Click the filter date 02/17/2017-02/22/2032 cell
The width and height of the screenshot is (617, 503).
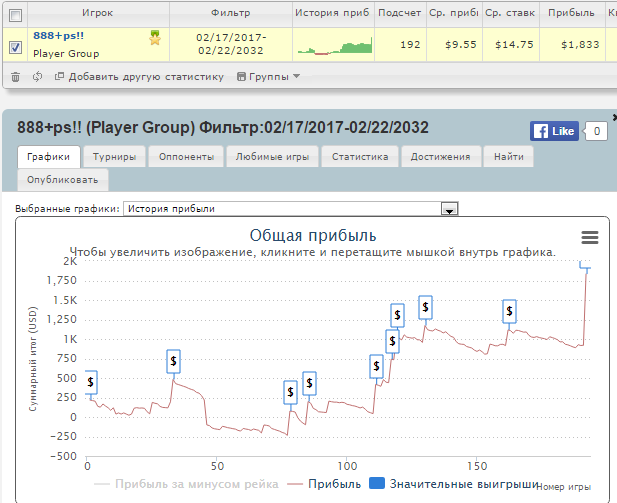(231, 44)
